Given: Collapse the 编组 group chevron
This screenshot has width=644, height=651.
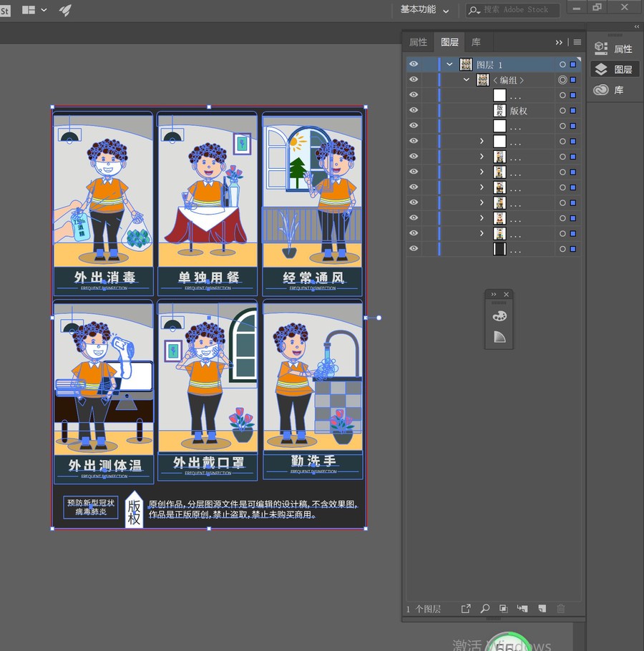Looking at the screenshot, I should tap(467, 79).
